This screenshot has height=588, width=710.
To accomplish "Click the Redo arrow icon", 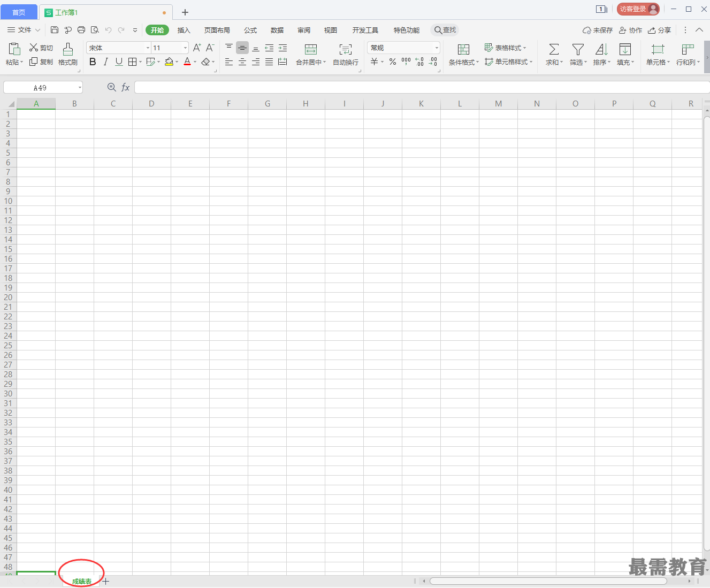I will tap(121, 30).
